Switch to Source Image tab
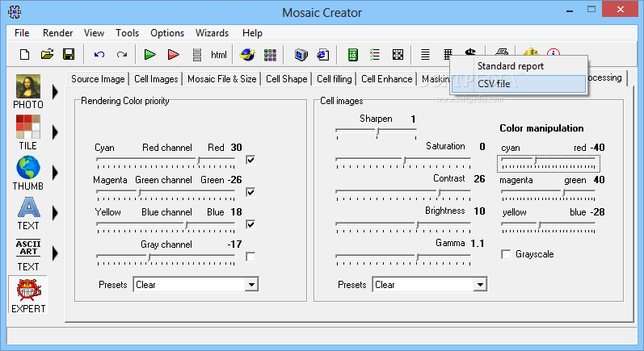Image resolution: width=644 pixels, height=351 pixels. click(x=98, y=79)
